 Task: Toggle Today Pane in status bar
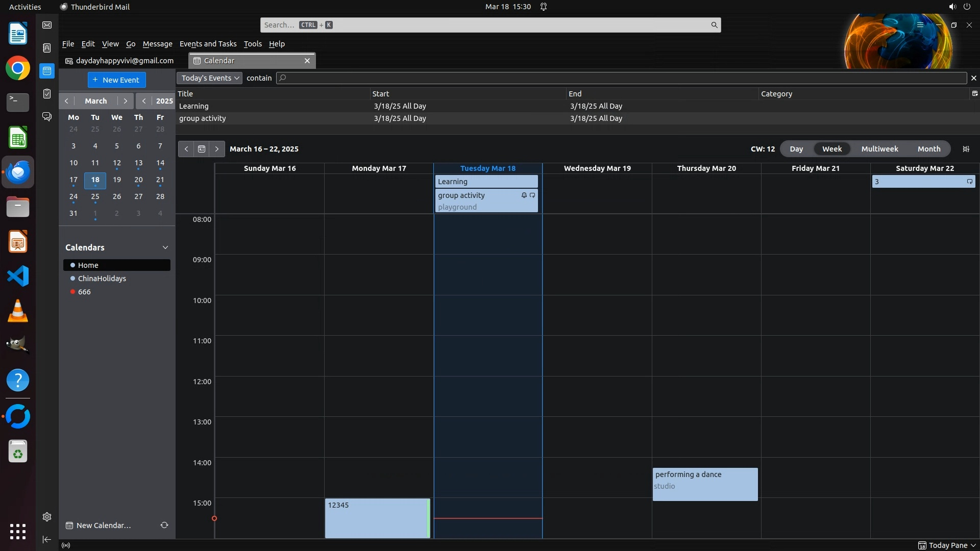pyautogui.click(x=947, y=545)
